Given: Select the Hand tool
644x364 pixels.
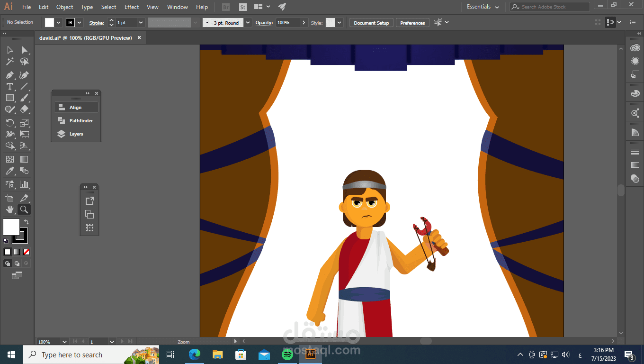Looking at the screenshot, I should pos(9,209).
